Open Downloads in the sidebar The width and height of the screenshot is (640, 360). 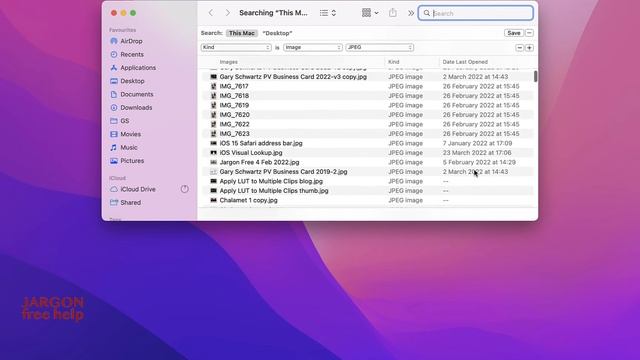coord(131,108)
